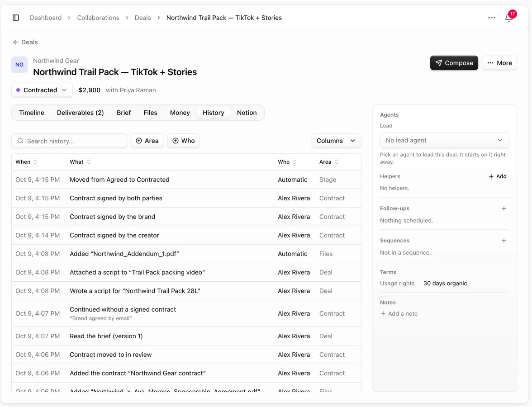Add a sequence with plus icon
This screenshot has height=407, width=532.
(x=504, y=241)
